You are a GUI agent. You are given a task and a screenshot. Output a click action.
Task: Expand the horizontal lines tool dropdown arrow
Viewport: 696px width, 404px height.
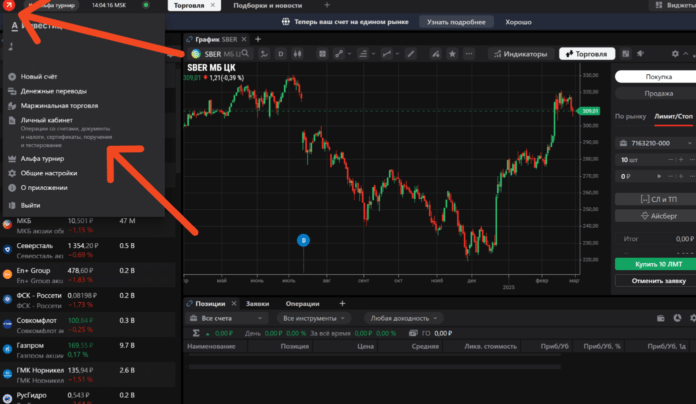pos(373,54)
